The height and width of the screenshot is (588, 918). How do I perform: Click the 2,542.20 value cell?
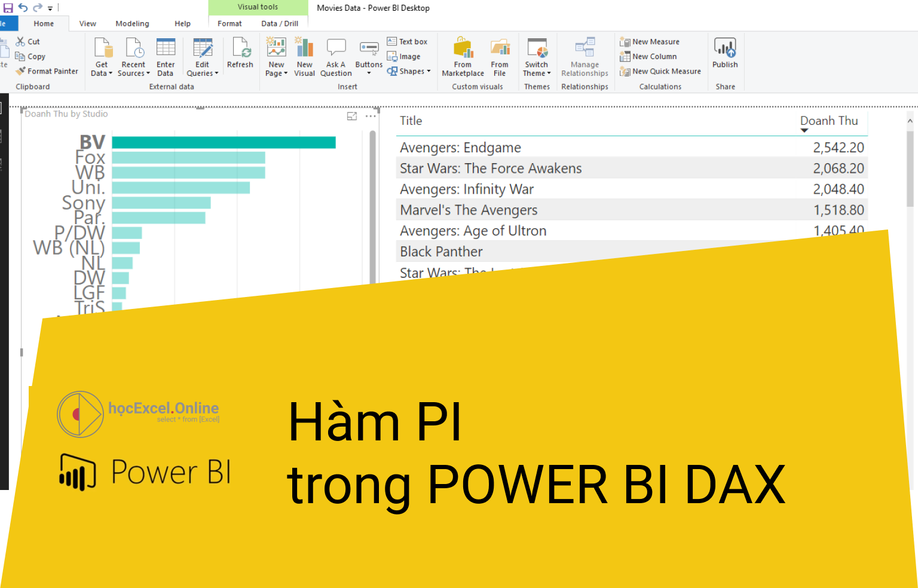(x=839, y=148)
